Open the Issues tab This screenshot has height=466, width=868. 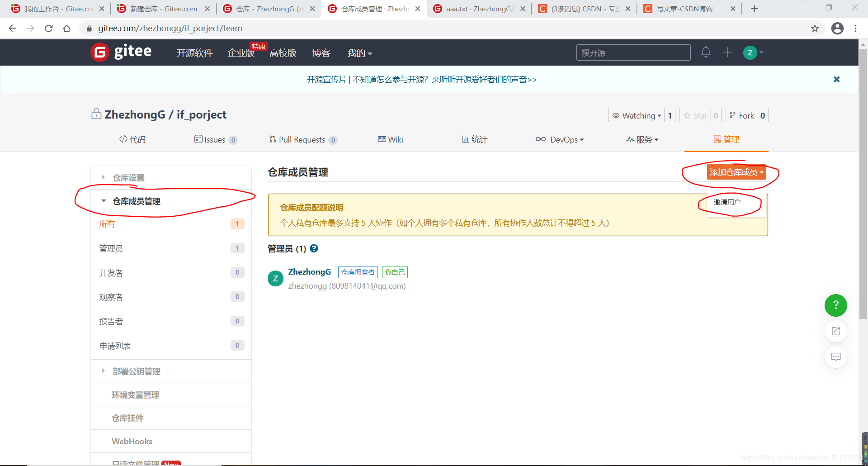tap(216, 139)
